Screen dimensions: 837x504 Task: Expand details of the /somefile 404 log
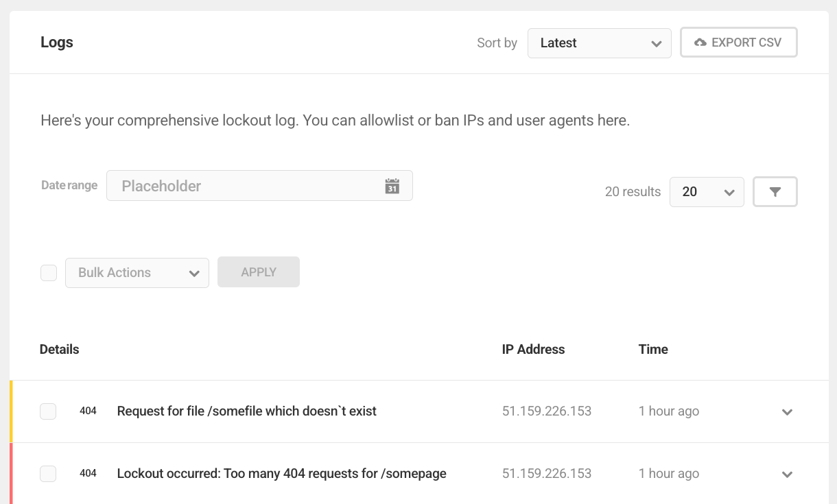787,411
